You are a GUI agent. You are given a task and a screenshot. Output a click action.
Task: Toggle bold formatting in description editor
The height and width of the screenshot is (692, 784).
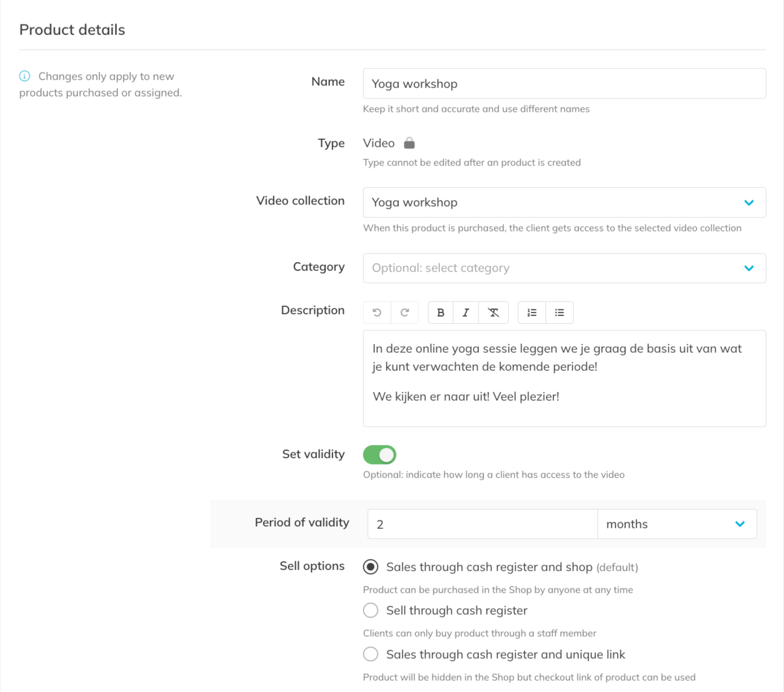point(441,313)
